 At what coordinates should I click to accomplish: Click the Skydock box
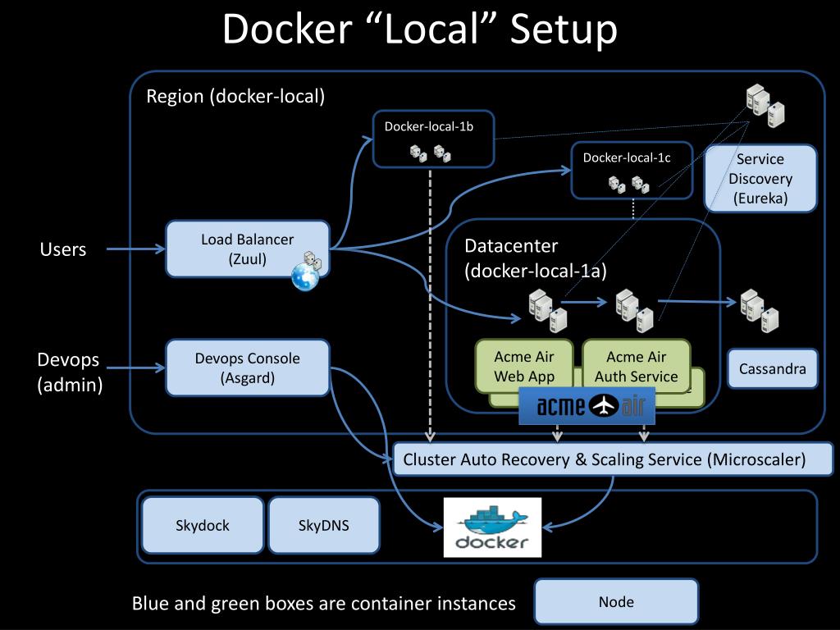203,525
